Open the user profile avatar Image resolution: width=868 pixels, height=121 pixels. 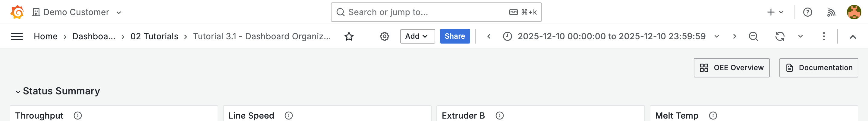[854, 12]
